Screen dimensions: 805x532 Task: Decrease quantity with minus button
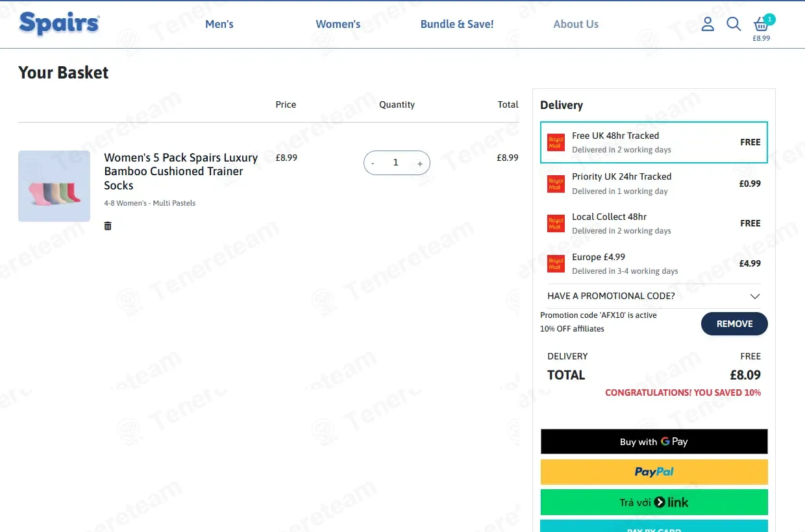(x=373, y=163)
